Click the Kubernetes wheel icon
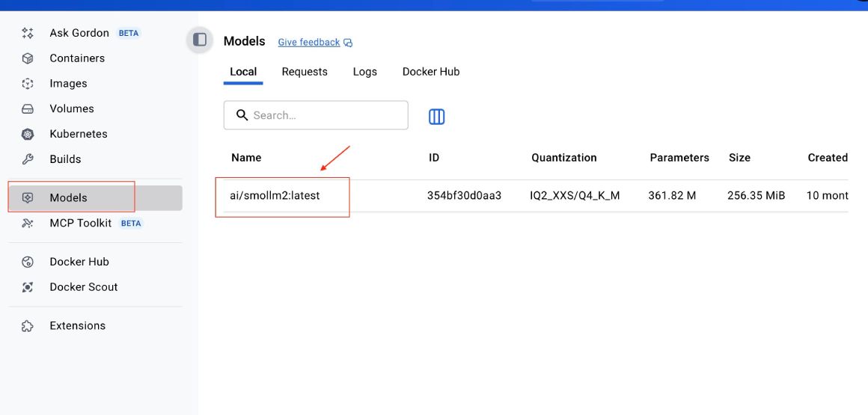 point(28,134)
